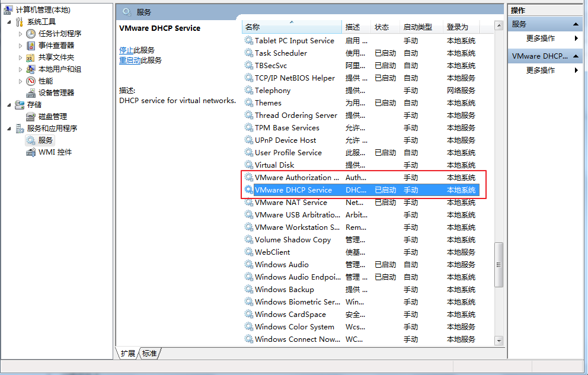
Task: Click the scrollbar up arrow in services list
Action: (498, 25)
